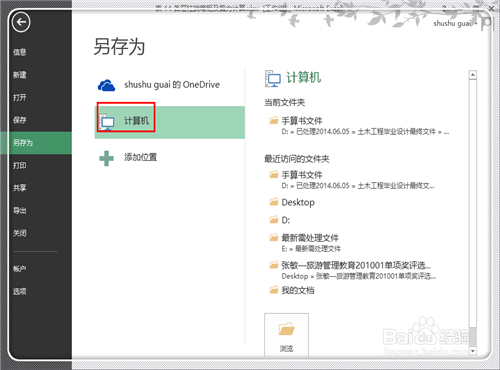Click 关闭 in the sidebar
The image size is (500, 370).
point(20,233)
